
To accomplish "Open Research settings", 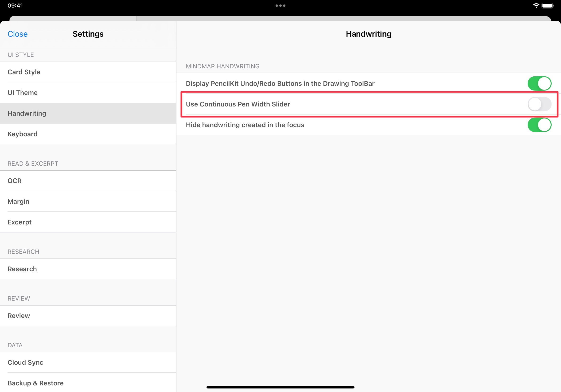I will (x=88, y=269).
